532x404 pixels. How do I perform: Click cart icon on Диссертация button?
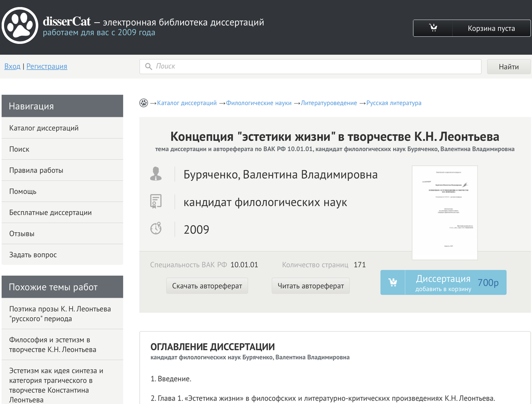coord(392,282)
